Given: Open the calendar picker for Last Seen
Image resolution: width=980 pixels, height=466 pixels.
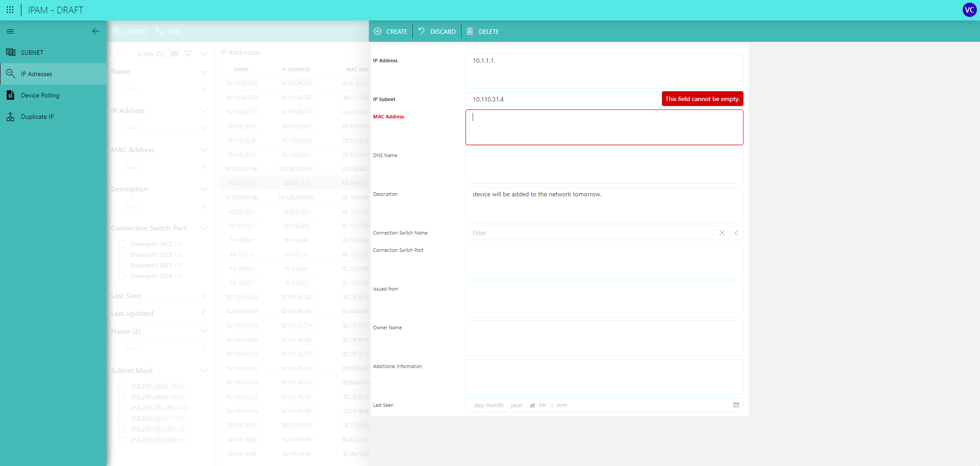Looking at the screenshot, I should tap(736, 405).
